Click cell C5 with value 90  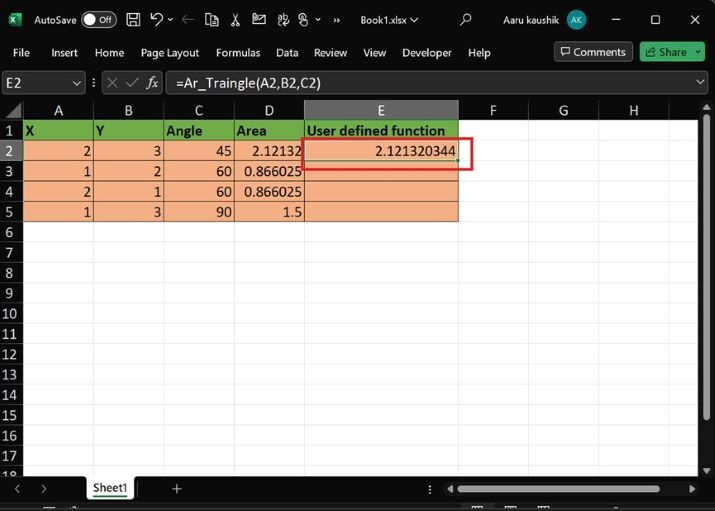click(199, 212)
